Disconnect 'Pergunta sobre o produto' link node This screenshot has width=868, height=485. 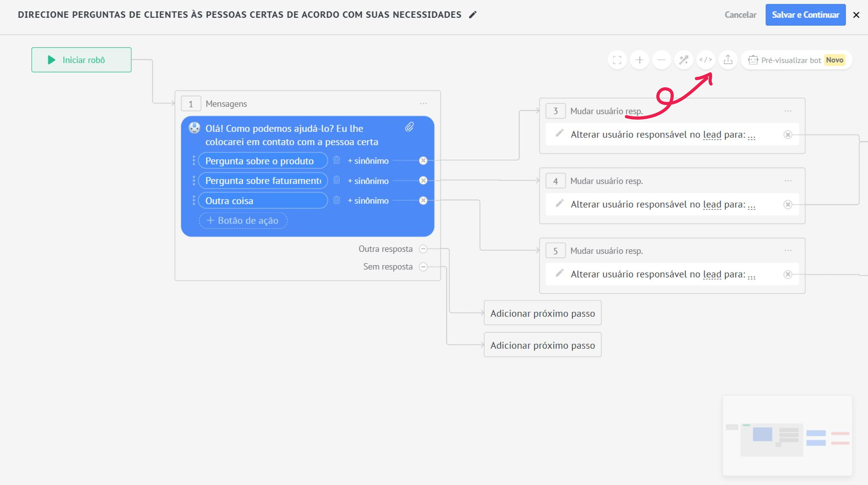(x=423, y=161)
